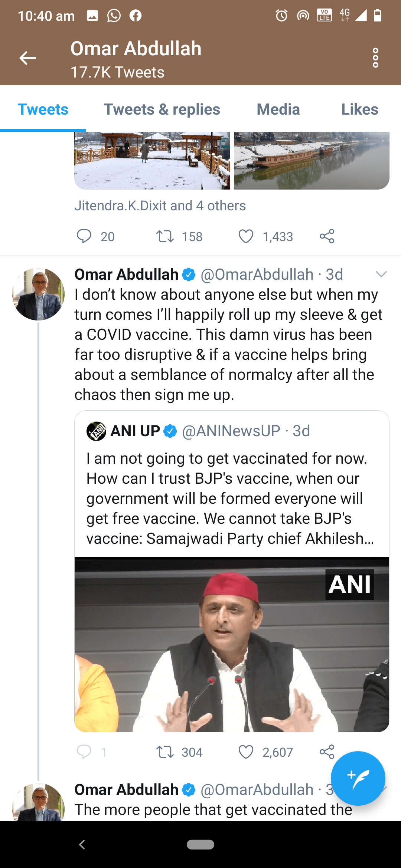Open Jitendra.K.Dixit and 4 others tagged list
Image resolution: width=401 pixels, height=868 pixels.
160,206
